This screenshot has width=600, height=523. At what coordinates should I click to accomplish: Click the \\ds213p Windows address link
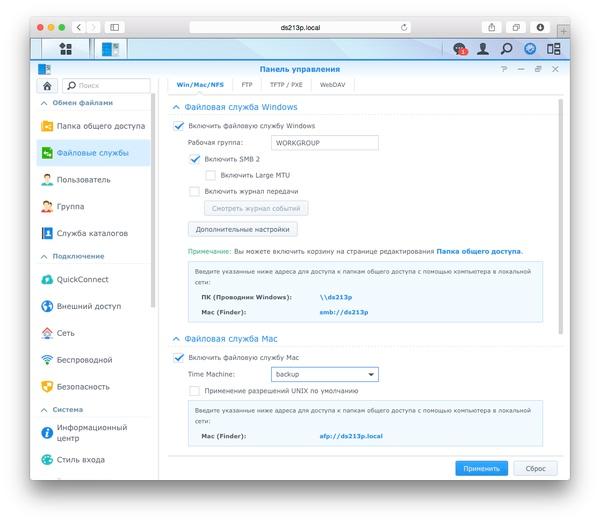pos(336,297)
